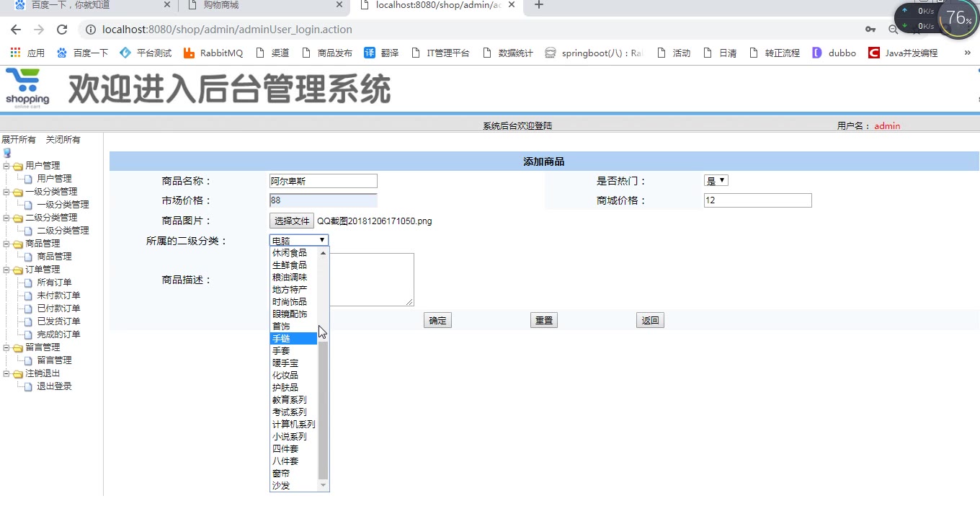
Task: Close the 百度一下 tab
Action: click(x=167, y=5)
